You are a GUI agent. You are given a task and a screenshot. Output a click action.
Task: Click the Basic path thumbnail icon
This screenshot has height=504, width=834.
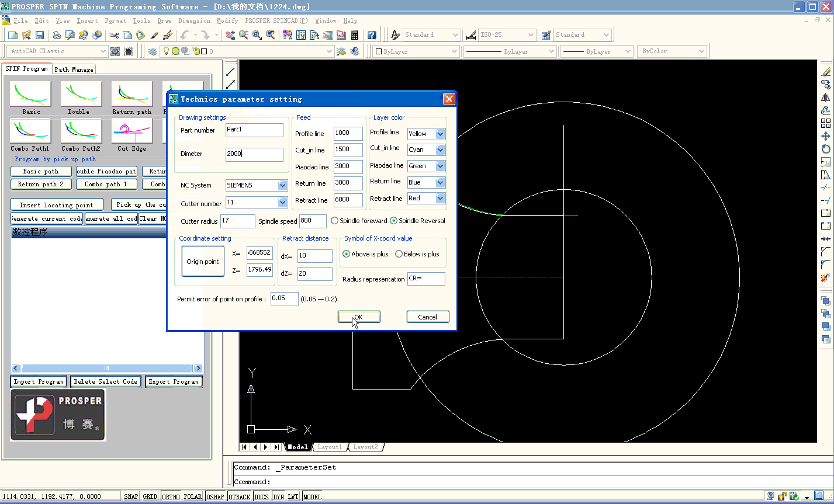[x=30, y=93]
